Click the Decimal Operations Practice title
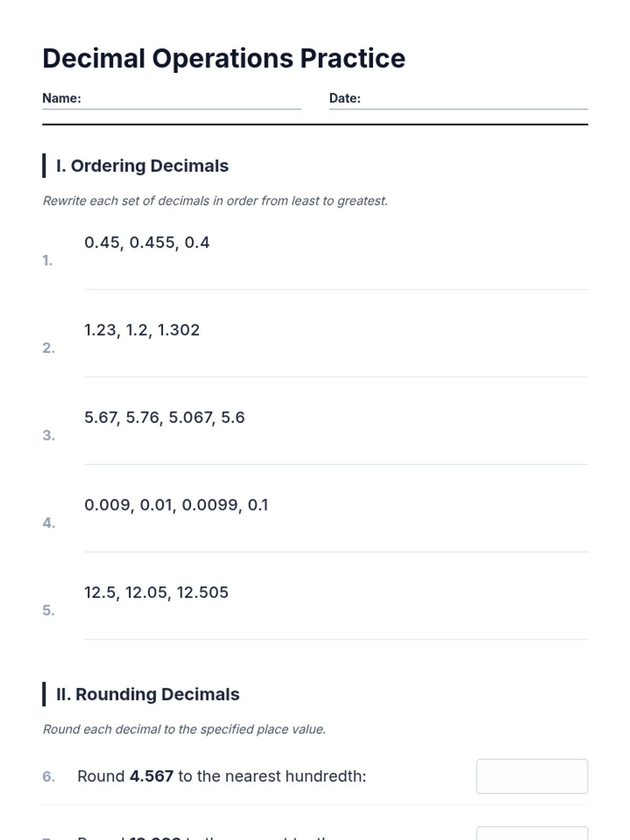The image size is (630, 840). pos(224,58)
